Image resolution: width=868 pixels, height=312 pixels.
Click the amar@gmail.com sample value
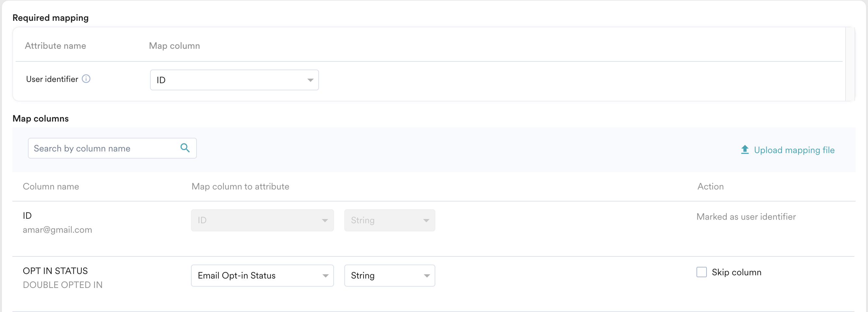(x=57, y=230)
